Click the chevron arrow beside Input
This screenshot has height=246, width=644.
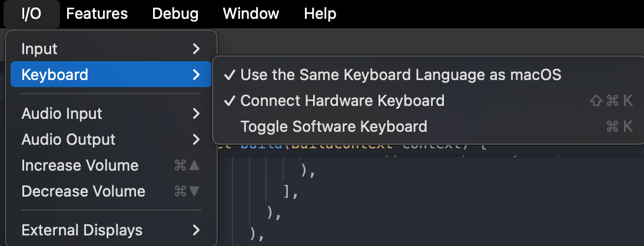pyautogui.click(x=197, y=49)
